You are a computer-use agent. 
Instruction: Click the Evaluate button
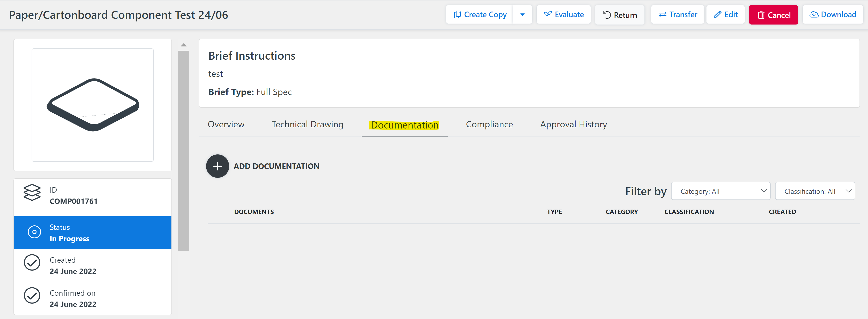563,15
